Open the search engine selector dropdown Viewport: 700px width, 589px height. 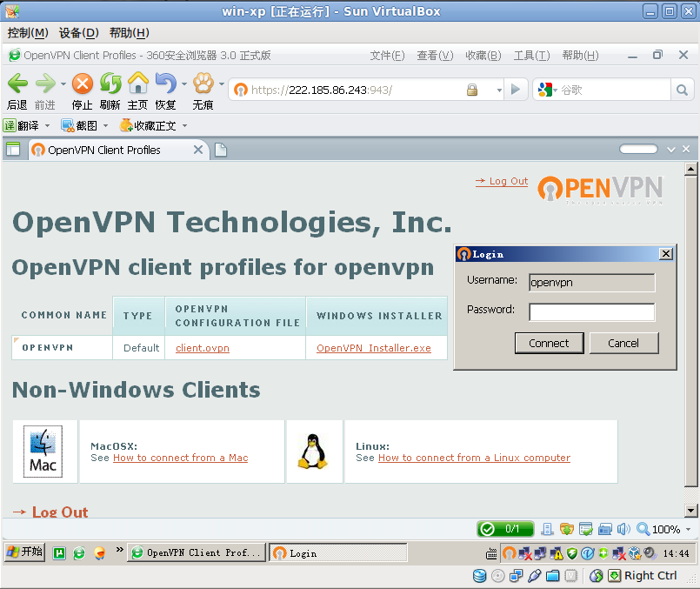[556, 90]
